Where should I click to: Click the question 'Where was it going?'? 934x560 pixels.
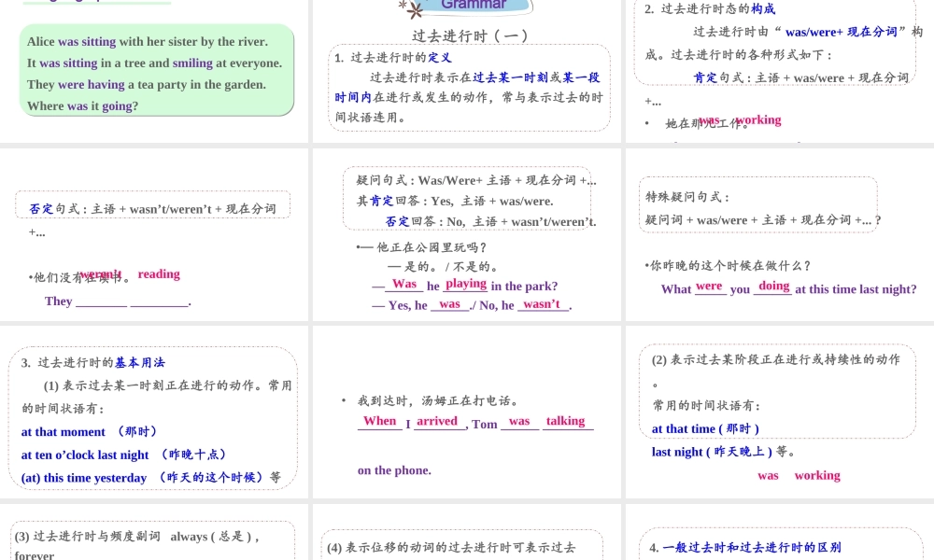[82, 105]
